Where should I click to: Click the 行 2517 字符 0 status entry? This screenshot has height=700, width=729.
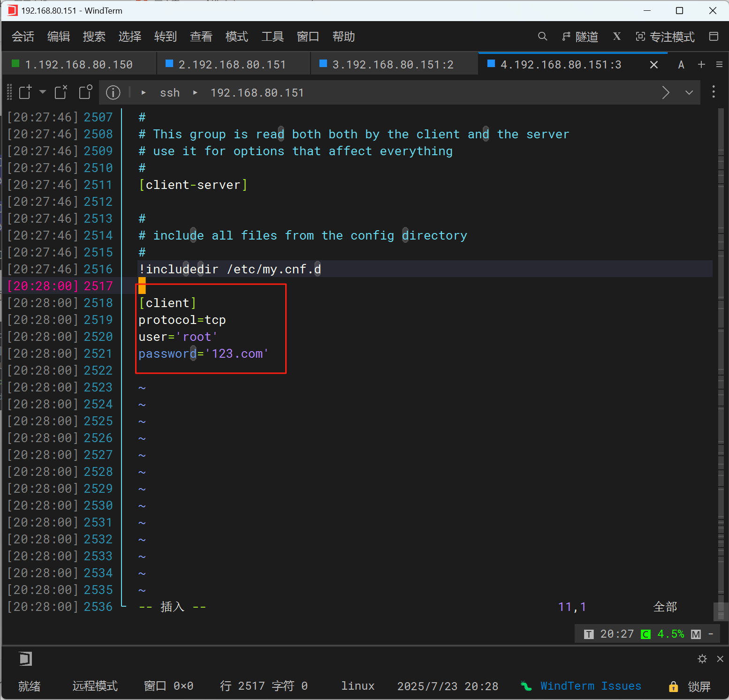point(264,686)
